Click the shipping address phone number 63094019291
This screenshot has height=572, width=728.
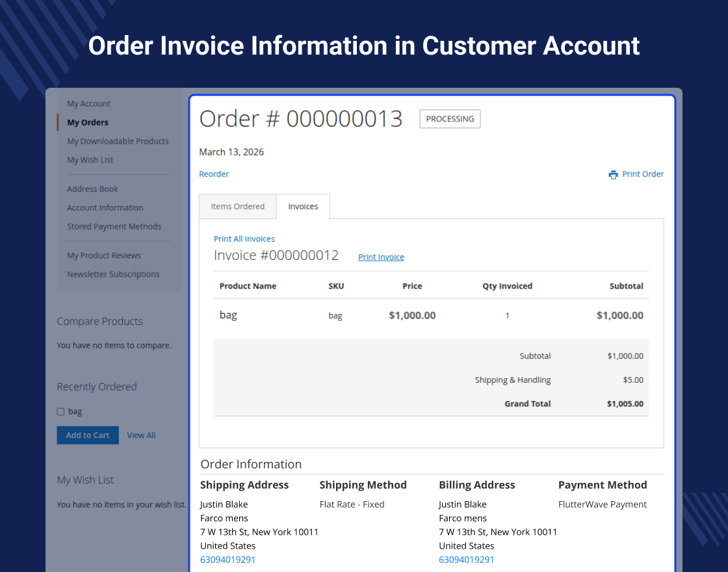[228, 560]
